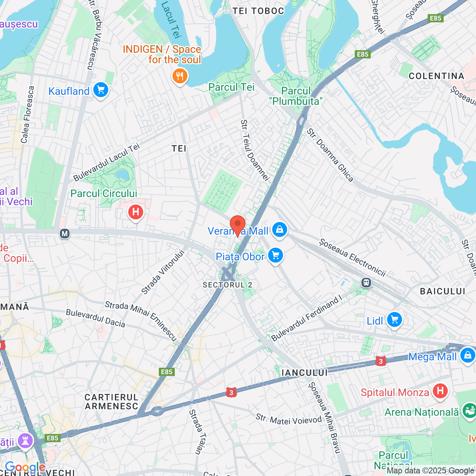
Task: Click the Lidl shopping cart icon
Action: 395,320
